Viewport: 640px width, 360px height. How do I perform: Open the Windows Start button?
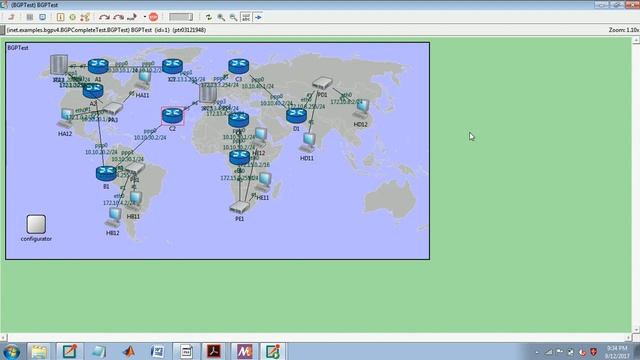(x=11, y=351)
